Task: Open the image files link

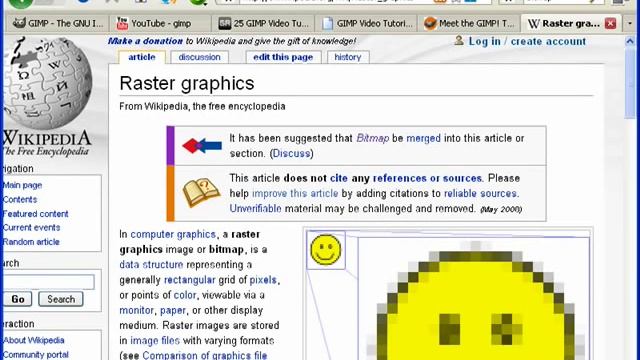Action: click(155, 341)
